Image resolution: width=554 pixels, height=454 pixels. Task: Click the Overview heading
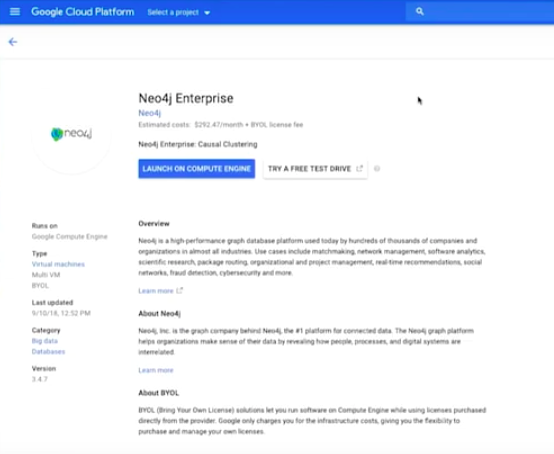click(154, 224)
